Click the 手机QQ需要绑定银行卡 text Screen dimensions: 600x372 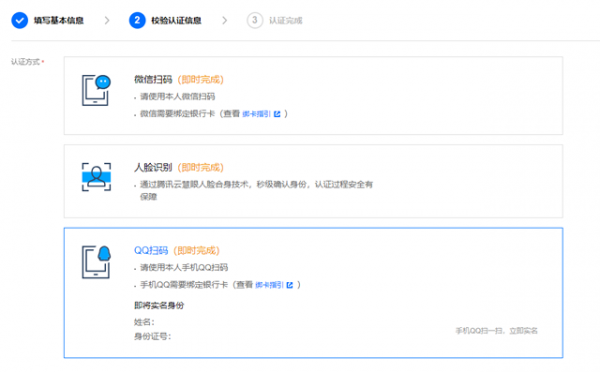tap(184, 285)
